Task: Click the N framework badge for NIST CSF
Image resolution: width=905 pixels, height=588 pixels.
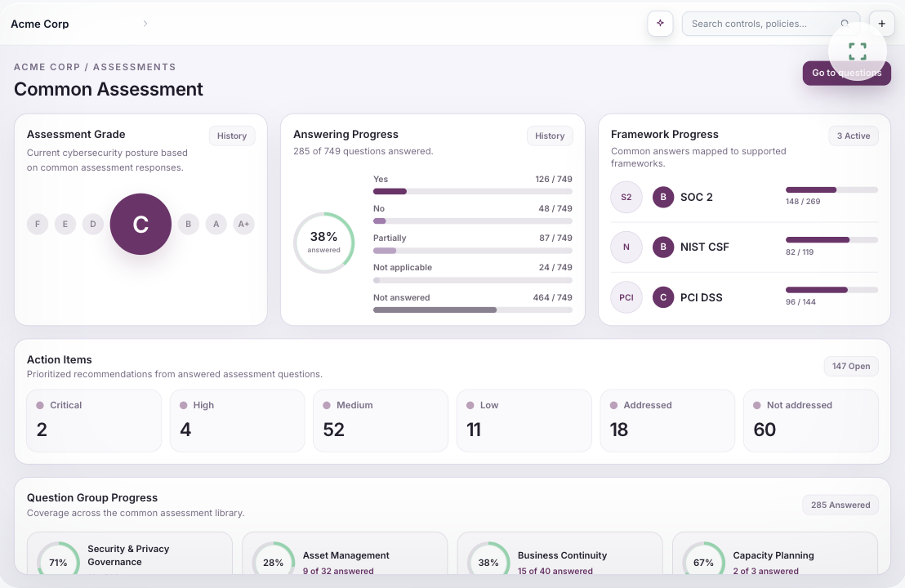Action: coord(626,247)
